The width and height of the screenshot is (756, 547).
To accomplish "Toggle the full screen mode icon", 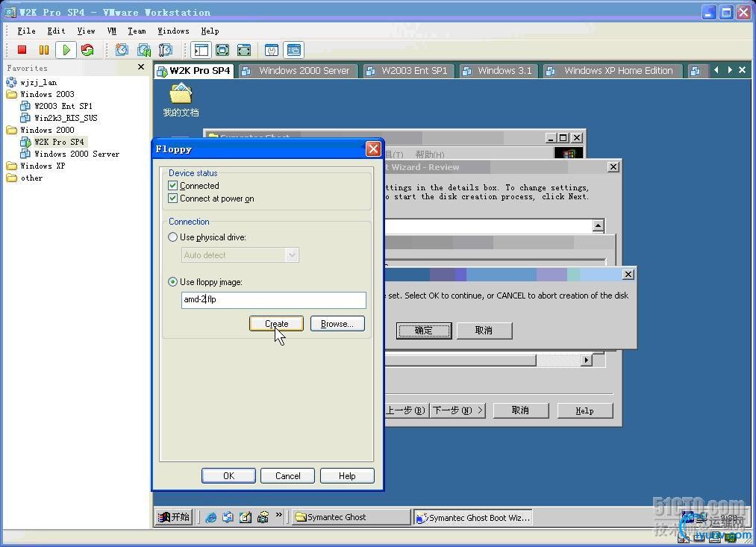I will (222, 50).
